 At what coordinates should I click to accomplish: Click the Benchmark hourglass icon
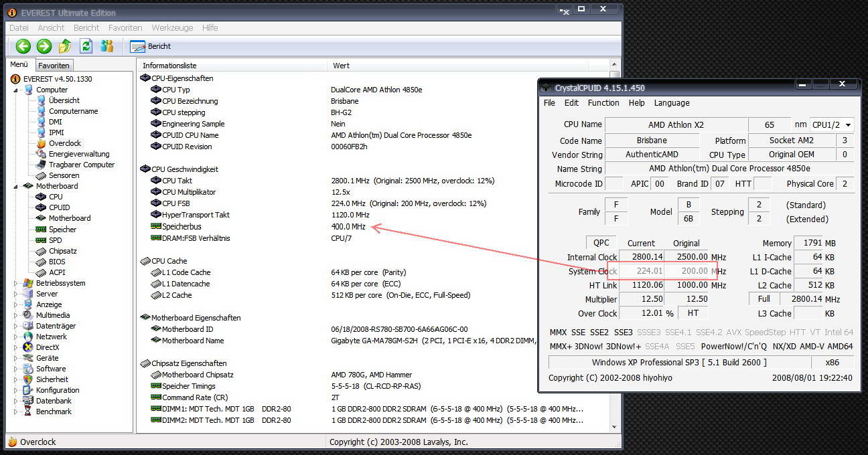(x=27, y=412)
